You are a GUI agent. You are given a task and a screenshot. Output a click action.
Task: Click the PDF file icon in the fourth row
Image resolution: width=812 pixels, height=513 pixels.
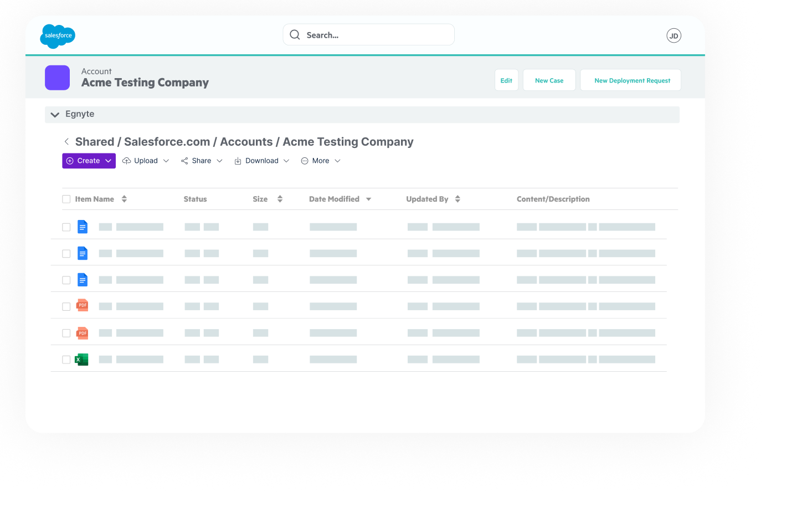[82, 305]
